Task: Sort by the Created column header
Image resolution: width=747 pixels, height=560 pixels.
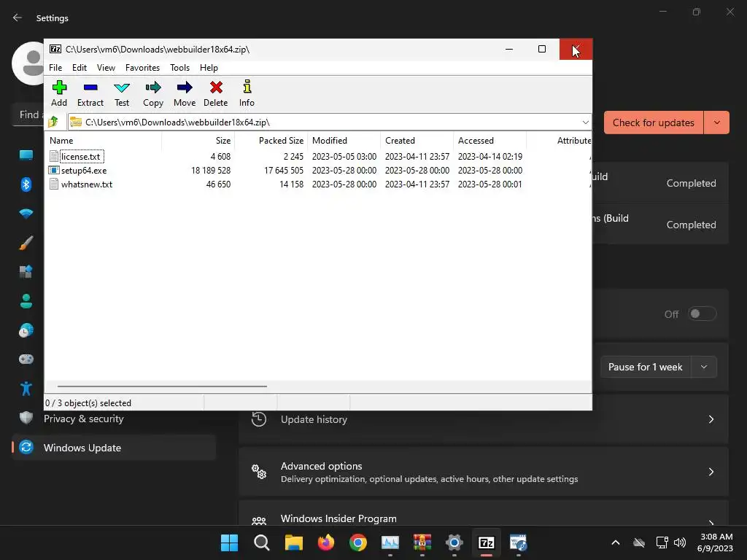Action: click(x=417, y=141)
